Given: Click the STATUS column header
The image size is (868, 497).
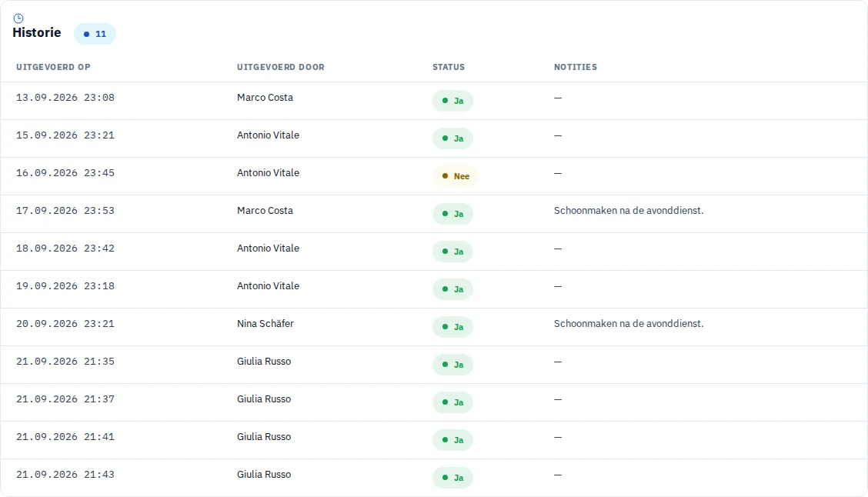Looking at the screenshot, I should [x=449, y=67].
